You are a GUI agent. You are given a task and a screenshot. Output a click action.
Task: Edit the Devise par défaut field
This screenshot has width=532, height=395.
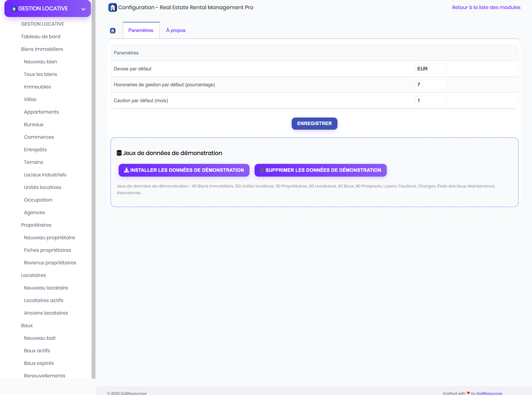tap(431, 69)
